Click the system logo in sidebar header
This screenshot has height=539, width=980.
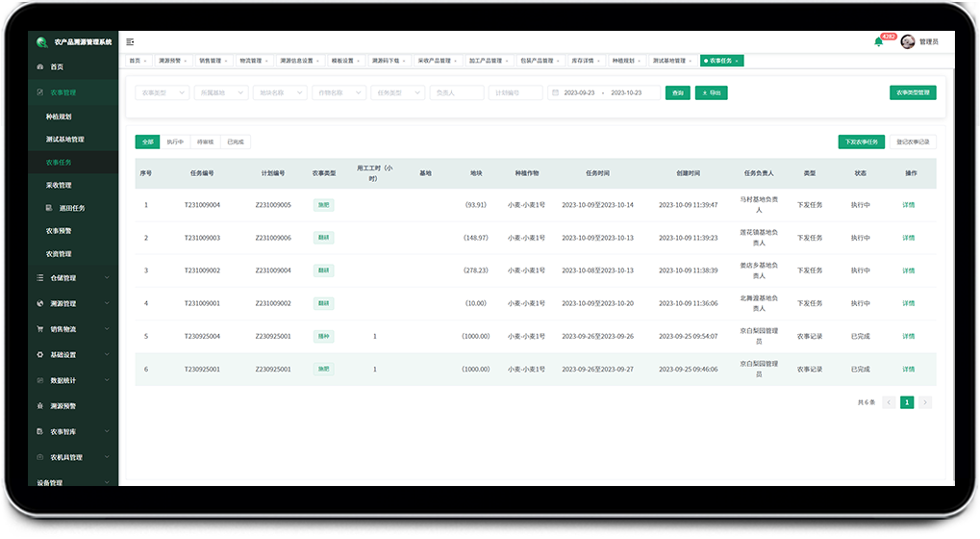point(42,42)
